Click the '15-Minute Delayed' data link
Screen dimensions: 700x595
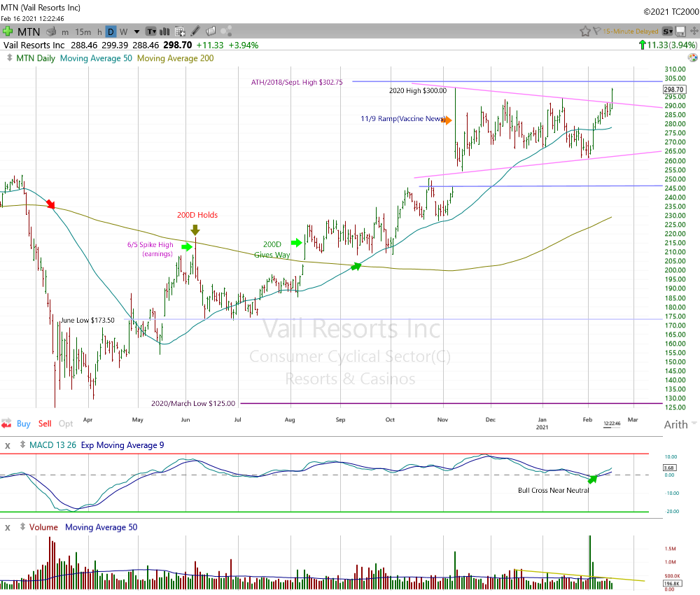631,31
